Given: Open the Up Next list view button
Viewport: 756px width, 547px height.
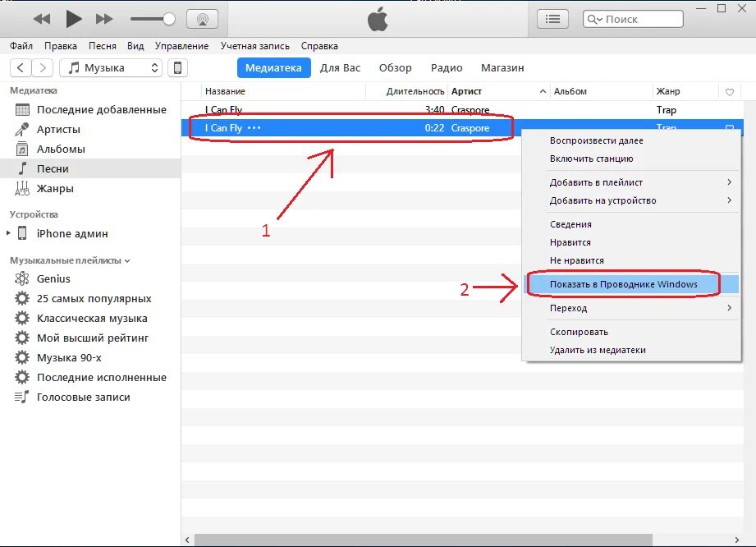Looking at the screenshot, I should pos(552,19).
